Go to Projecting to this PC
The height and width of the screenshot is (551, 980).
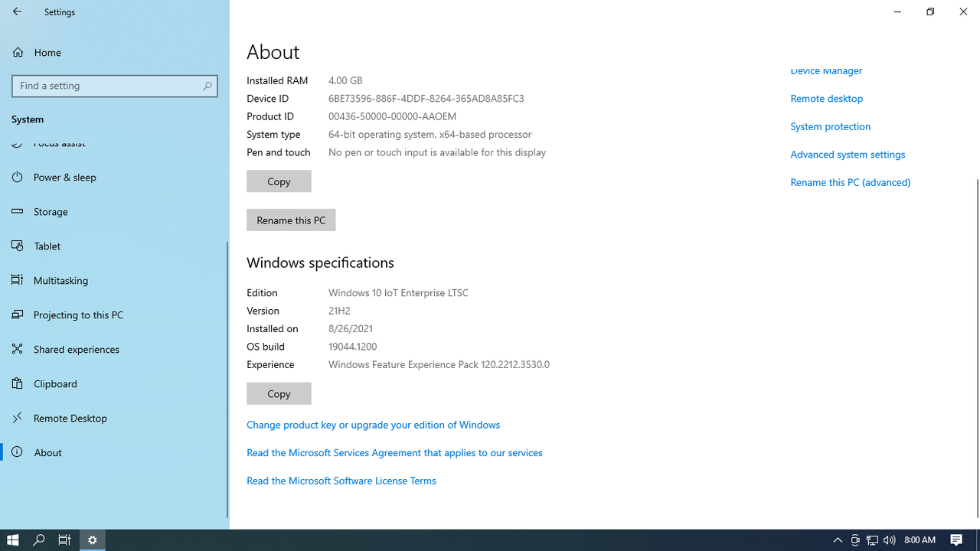click(x=114, y=315)
